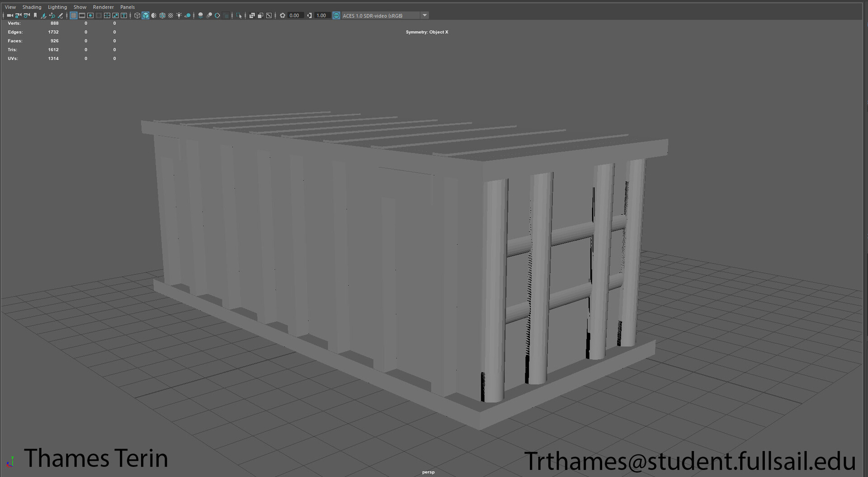Open the ACES 1.0 SDR-video view transform dropdown
Screen dimensions: 868x477
pyautogui.click(x=385, y=15)
